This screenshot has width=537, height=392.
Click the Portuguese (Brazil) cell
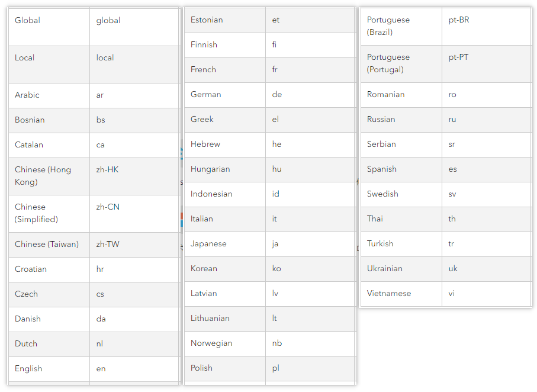click(388, 26)
